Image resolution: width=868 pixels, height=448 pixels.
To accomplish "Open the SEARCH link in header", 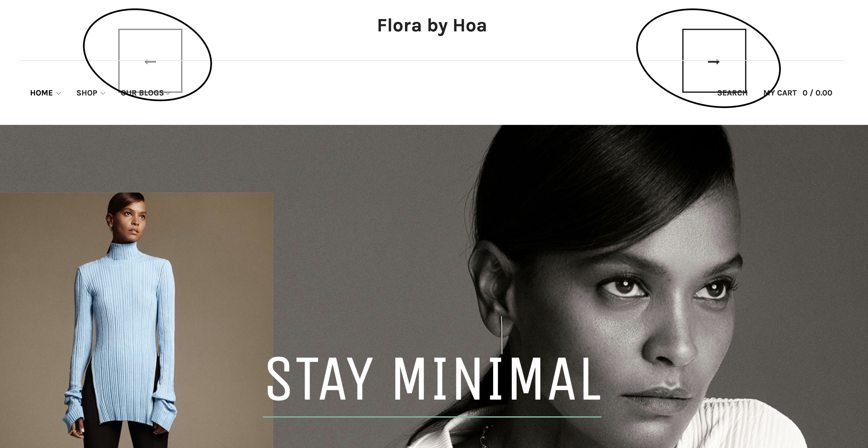I will [x=732, y=93].
